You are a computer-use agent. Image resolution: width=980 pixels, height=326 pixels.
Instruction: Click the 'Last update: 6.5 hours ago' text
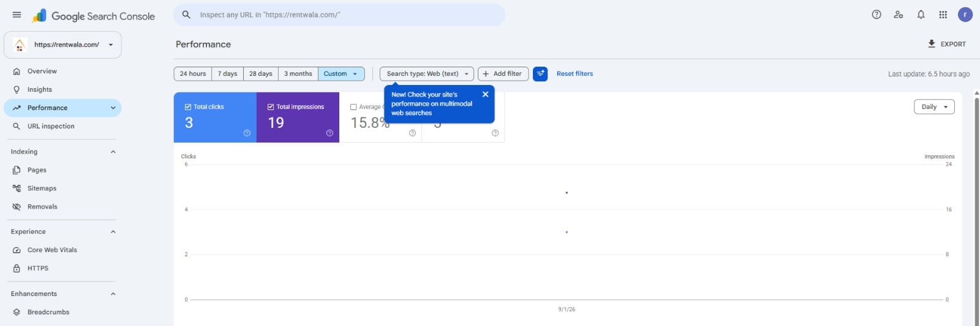pyautogui.click(x=929, y=74)
